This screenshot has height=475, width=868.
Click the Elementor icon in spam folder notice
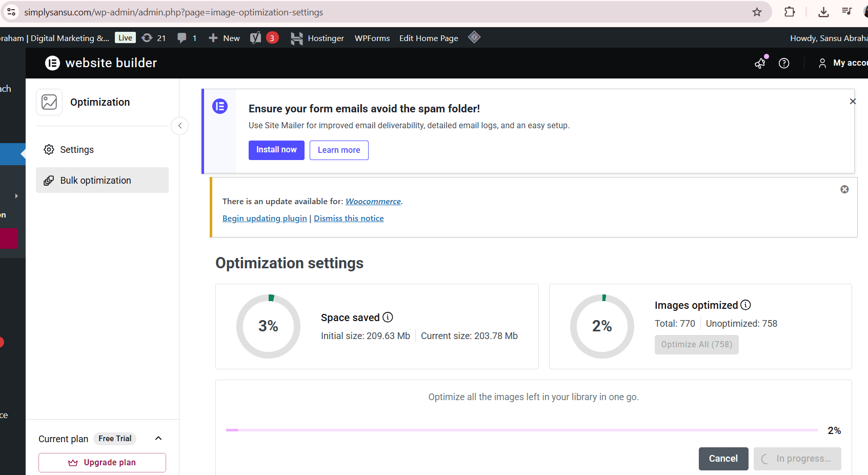(x=220, y=106)
